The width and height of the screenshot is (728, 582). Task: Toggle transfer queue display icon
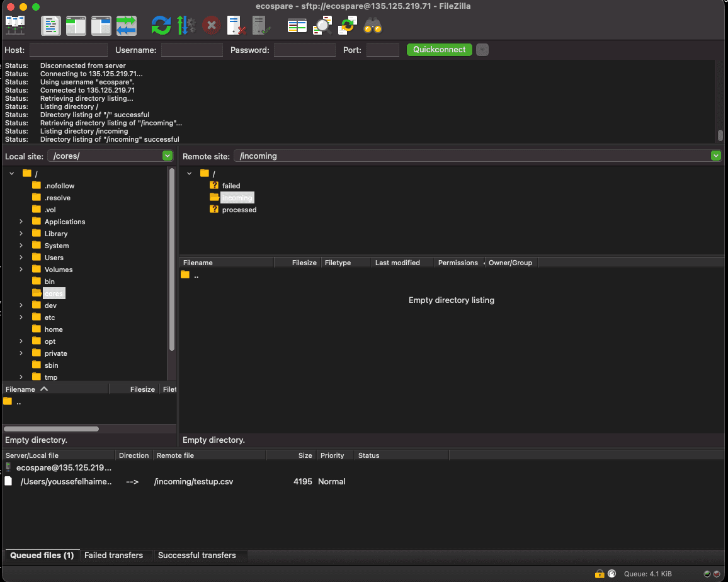127,26
